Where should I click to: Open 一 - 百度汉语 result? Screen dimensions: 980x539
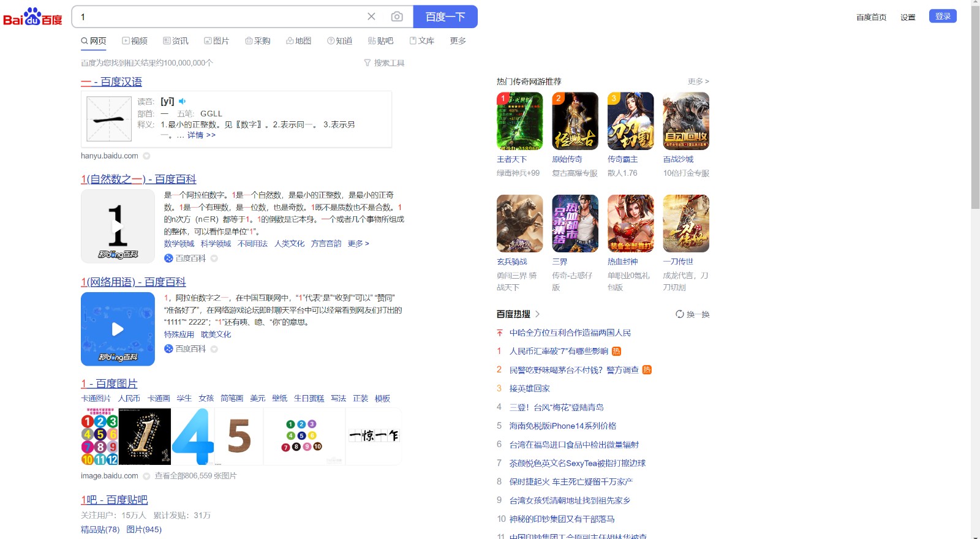111,81
